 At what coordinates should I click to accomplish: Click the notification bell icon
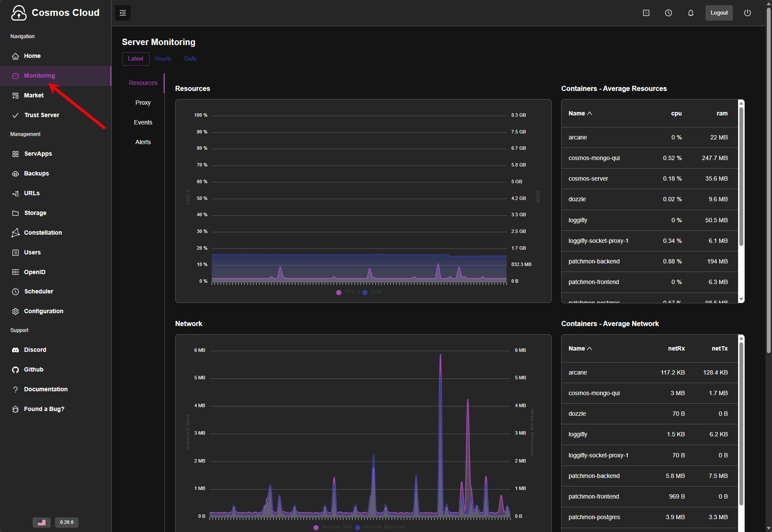[691, 13]
